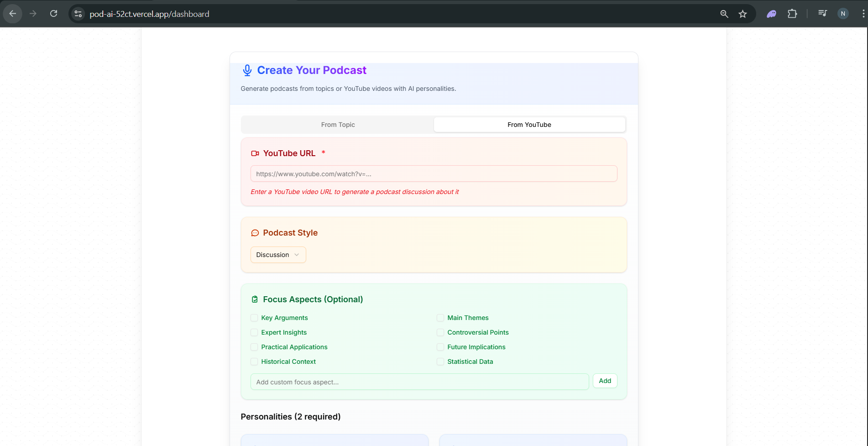Check the Historical Context checkbox
868x446 pixels.
254,362
